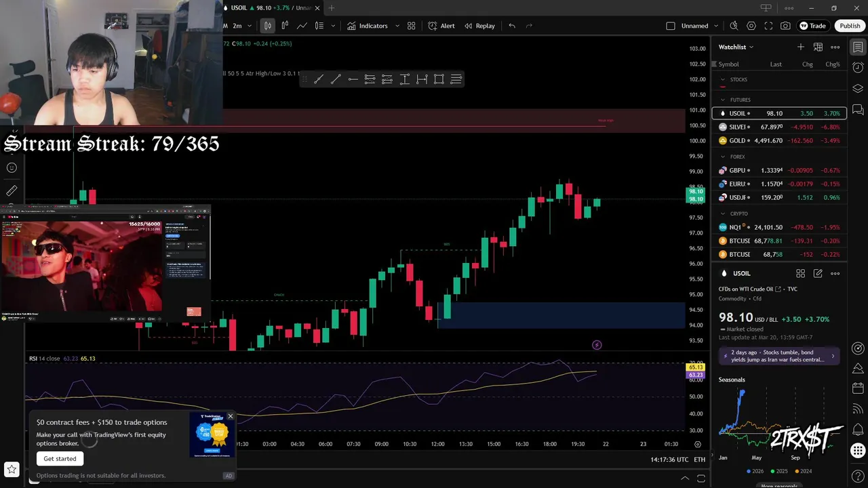Maximize the bottom panel
The height and width of the screenshot is (488, 868).
[701, 479]
